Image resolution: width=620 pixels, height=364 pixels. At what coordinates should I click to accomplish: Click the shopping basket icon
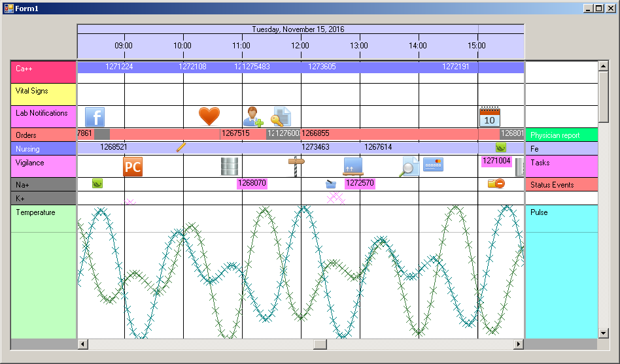coord(331,184)
